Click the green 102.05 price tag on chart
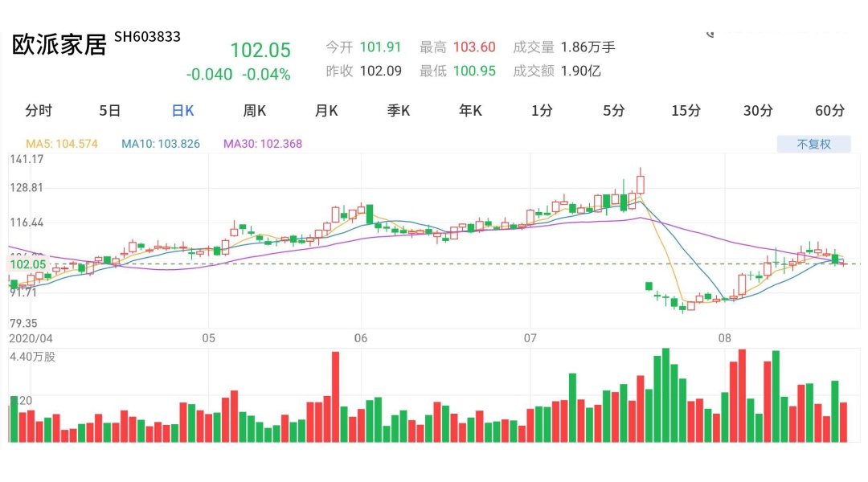This screenshot has width=868, height=482. (x=28, y=264)
